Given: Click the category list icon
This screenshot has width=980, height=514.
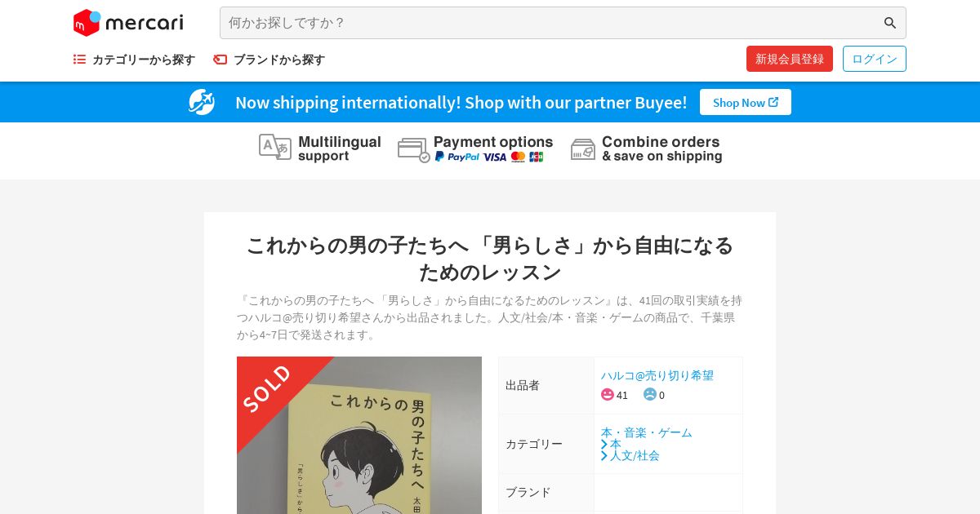Looking at the screenshot, I should (79, 60).
